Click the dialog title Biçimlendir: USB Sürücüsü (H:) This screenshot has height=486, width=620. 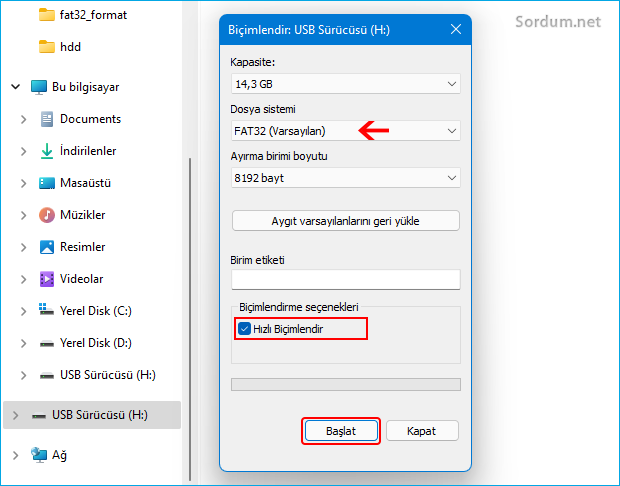[309, 30]
